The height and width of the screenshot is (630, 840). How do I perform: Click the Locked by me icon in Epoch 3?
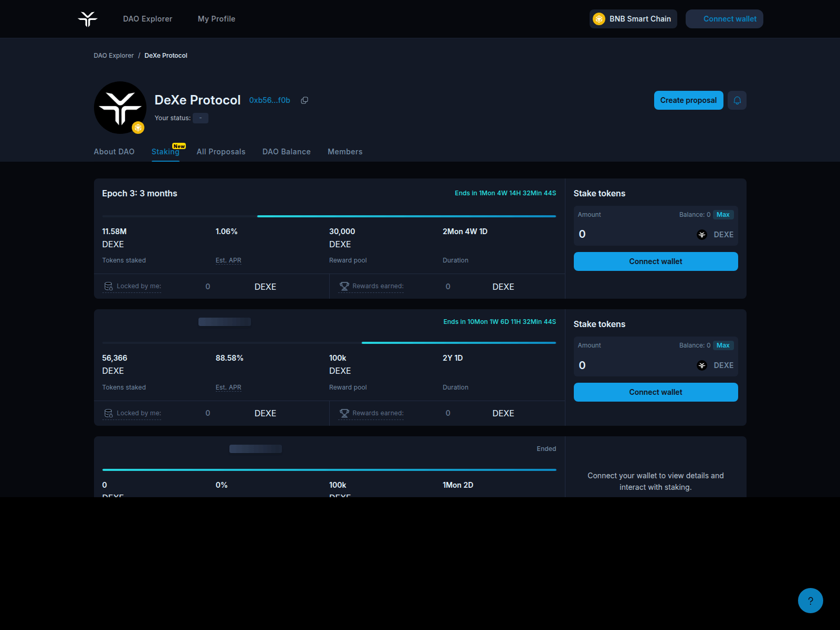[109, 286]
